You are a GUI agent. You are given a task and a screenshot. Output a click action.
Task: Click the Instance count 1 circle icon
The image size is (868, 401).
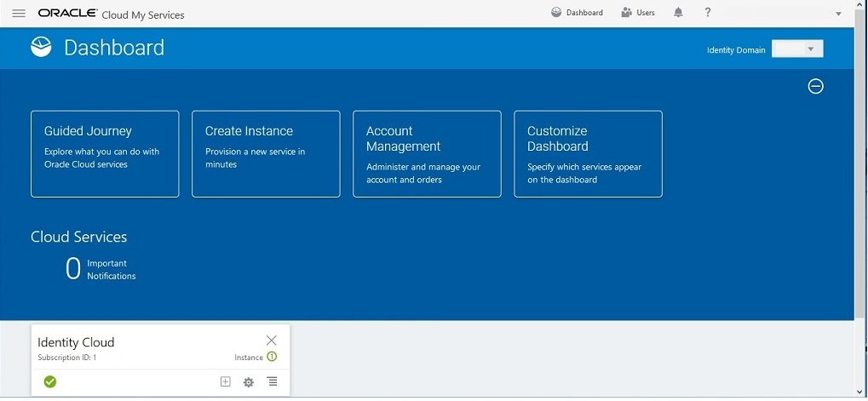pos(272,357)
